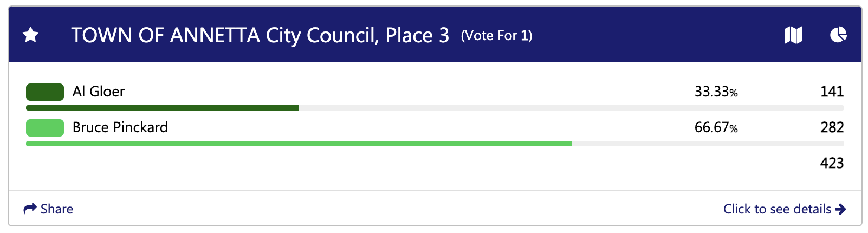Click Al Gloer's 141 vote count
Screen dimensions: 868x233
pos(832,92)
